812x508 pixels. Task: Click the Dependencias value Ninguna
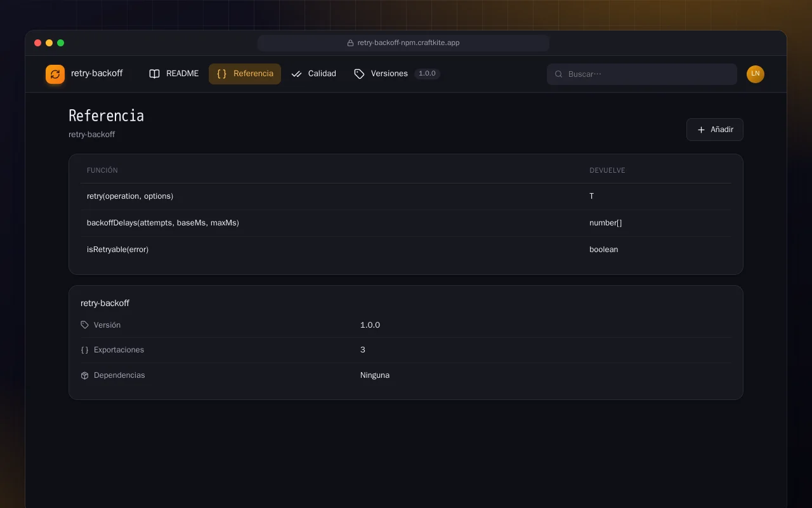coord(375,375)
